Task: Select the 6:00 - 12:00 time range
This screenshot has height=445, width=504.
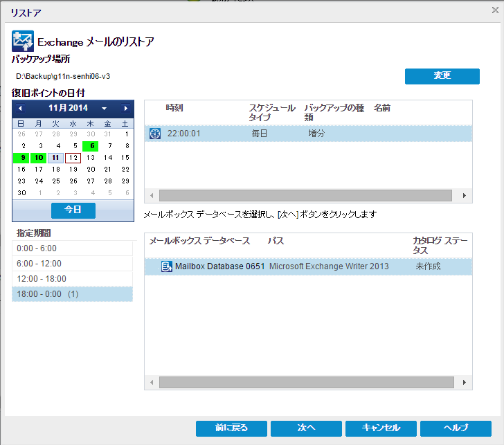Action: coord(72,264)
